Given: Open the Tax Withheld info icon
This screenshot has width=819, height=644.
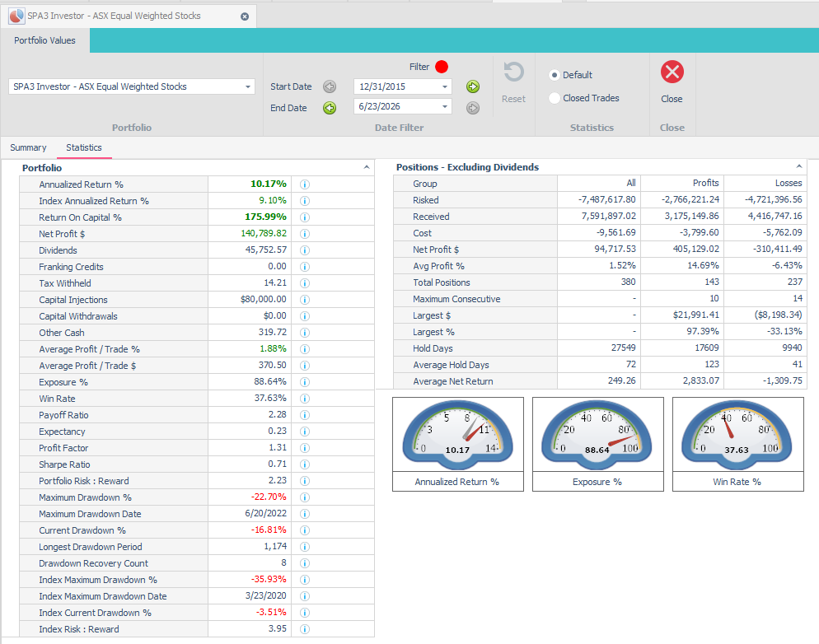Looking at the screenshot, I should (305, 283).
